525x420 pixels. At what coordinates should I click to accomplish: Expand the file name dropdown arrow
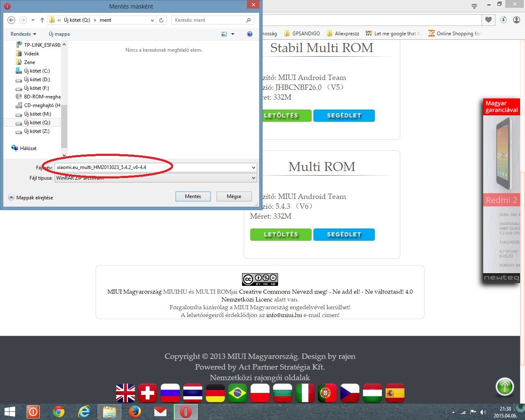click(253, 167)
